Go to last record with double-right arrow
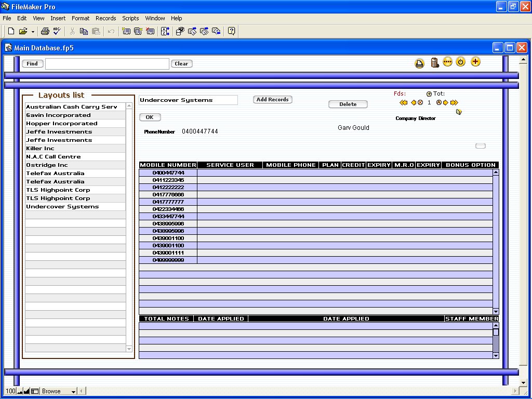 (x=454, y=102)
